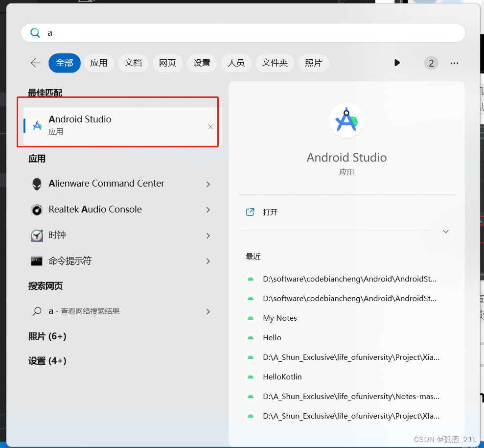The image size is (484, 448).
Task: Switch to the 文件夹 filter tab
Action: point(275,63)
